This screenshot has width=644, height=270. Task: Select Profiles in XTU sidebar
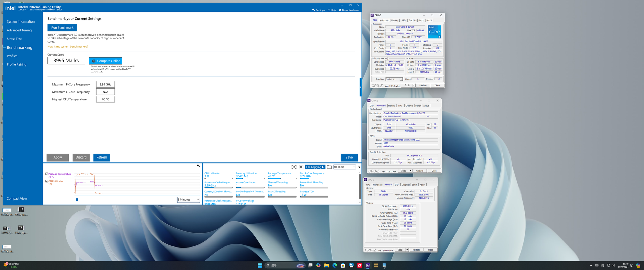[x=12, y=56]
